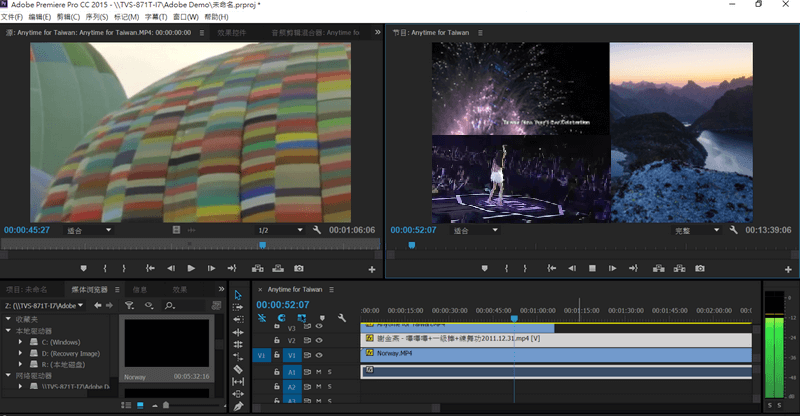Expand D: (Recovery Image) drive
Screen dimensions: 800x416
pos(20,353)
